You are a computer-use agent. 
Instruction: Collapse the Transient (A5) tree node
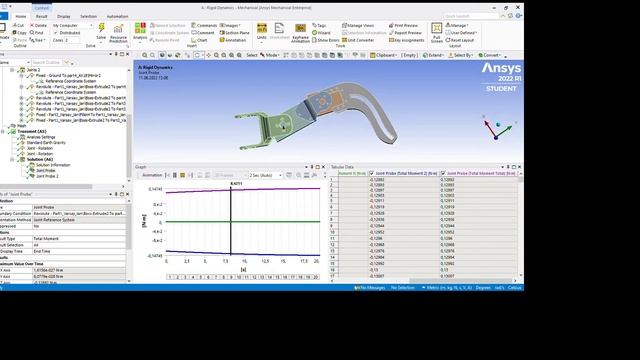pos(2,131)
